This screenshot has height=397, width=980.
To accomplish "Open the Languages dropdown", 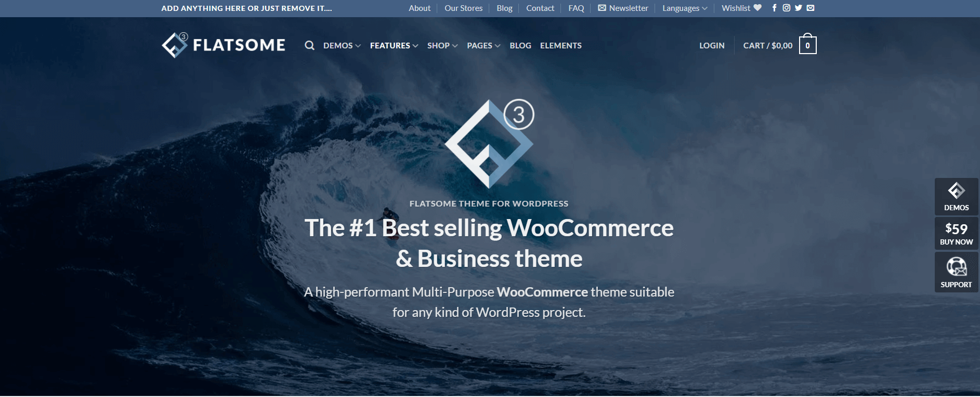I will (685, 8).
